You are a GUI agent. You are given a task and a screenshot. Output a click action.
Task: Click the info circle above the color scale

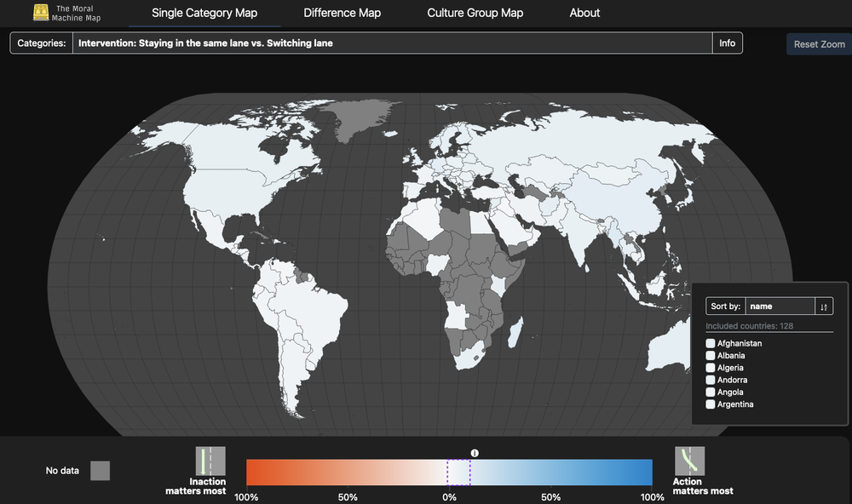point(475,453)
